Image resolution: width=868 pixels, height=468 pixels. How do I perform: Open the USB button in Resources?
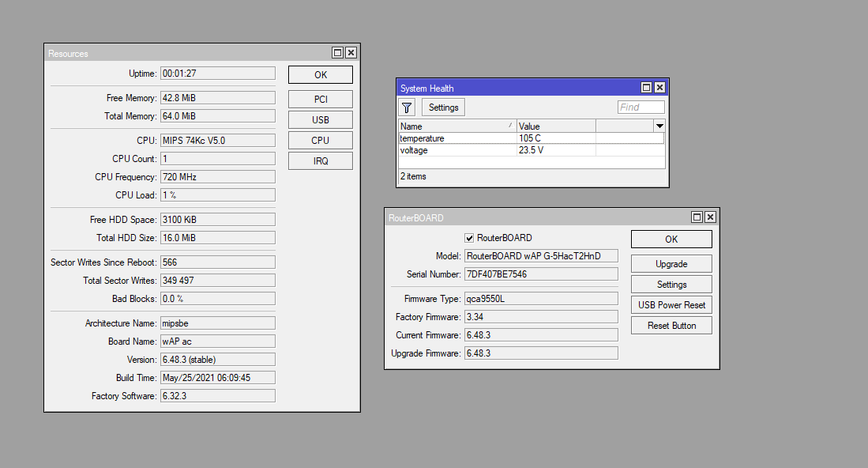click(x=321, y=119)
